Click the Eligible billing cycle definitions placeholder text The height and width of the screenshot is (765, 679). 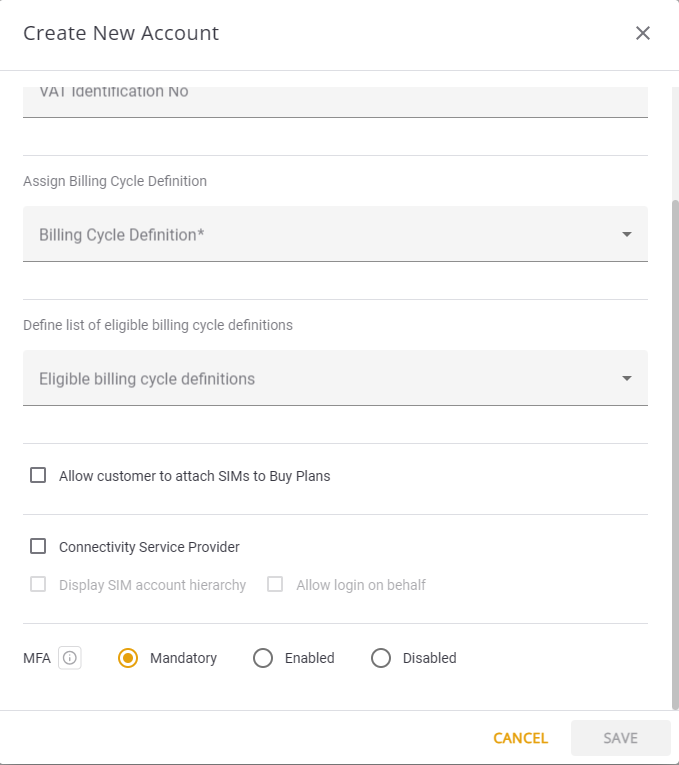[x=147, y=379]
